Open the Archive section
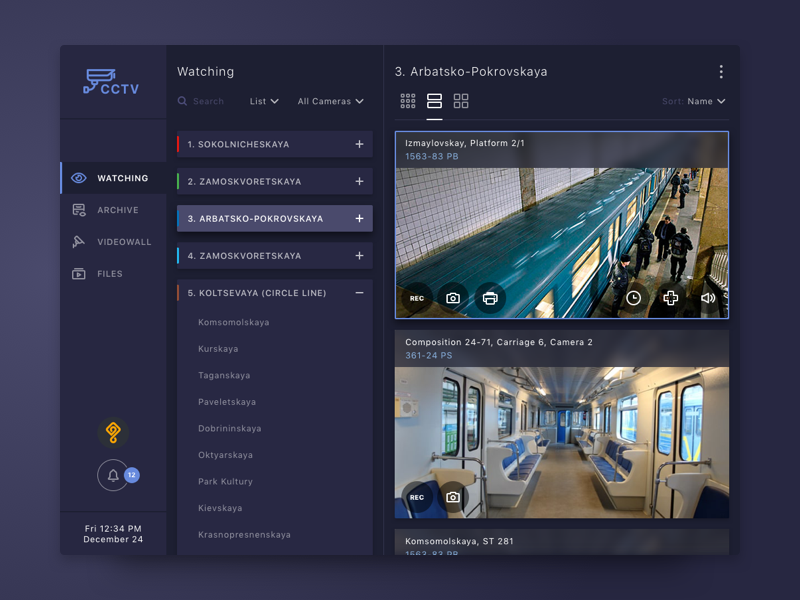 (x=117, y=210)
